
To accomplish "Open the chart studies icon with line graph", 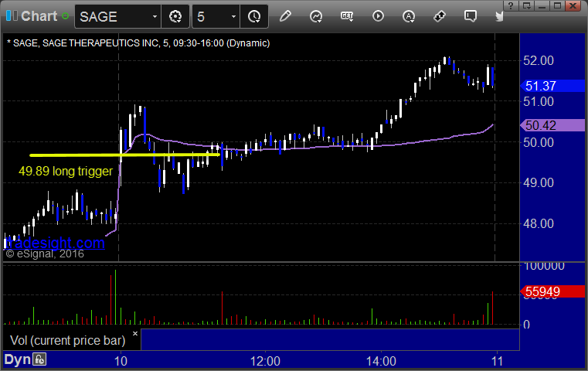I will pos(316,16).
